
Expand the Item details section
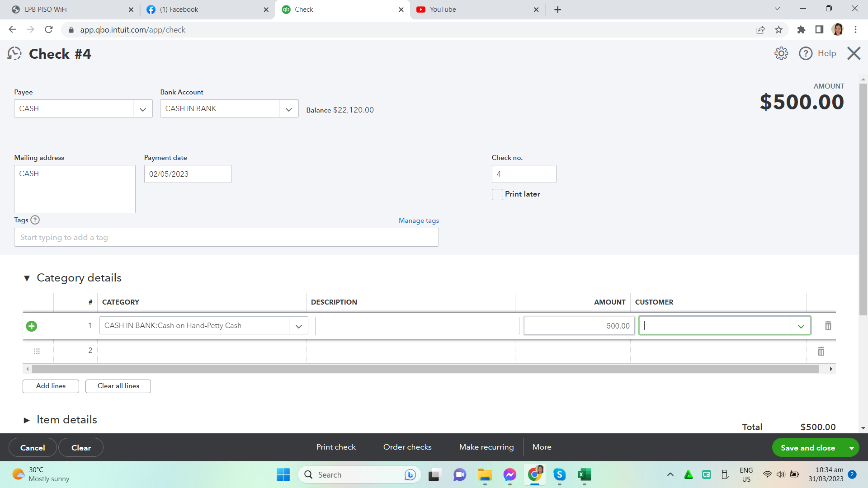27,420
